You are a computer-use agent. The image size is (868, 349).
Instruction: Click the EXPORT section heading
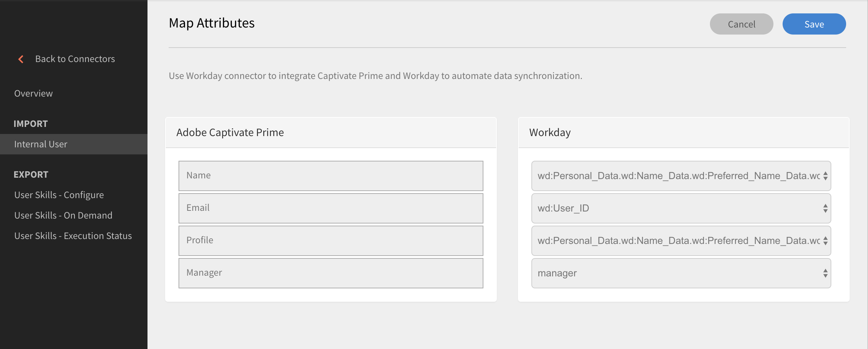(31, 174)
